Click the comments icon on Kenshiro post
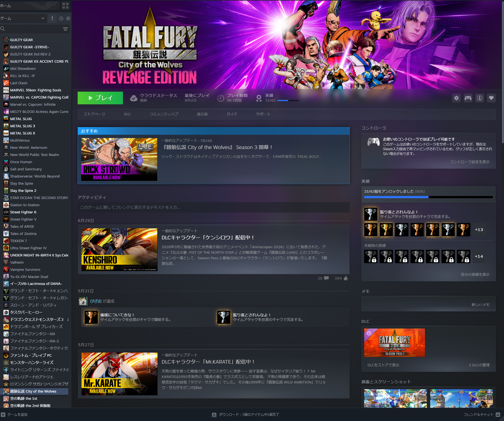Viewport: 504px width, 421px height. point(326,278)
